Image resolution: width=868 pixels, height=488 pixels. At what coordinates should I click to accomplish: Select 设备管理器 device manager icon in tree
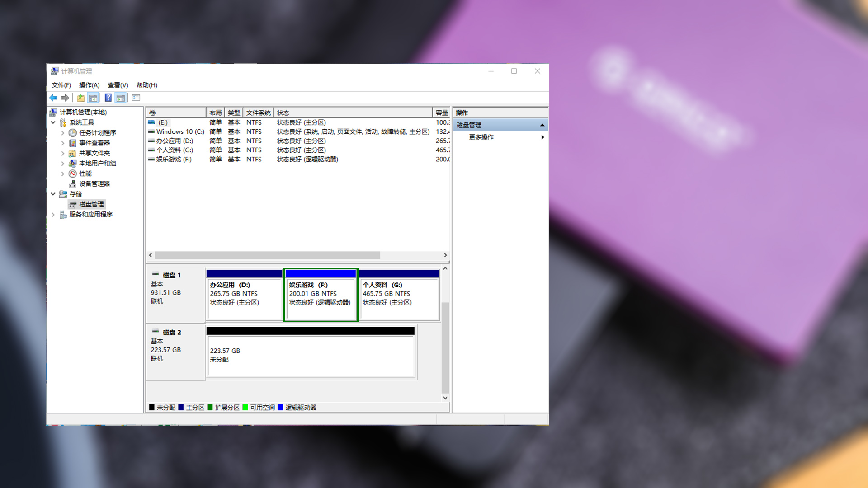pos(72,184)
